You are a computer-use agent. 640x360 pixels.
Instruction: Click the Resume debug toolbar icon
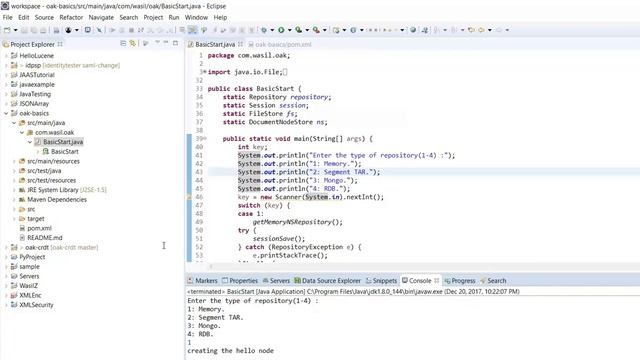[x=112, y=30]
